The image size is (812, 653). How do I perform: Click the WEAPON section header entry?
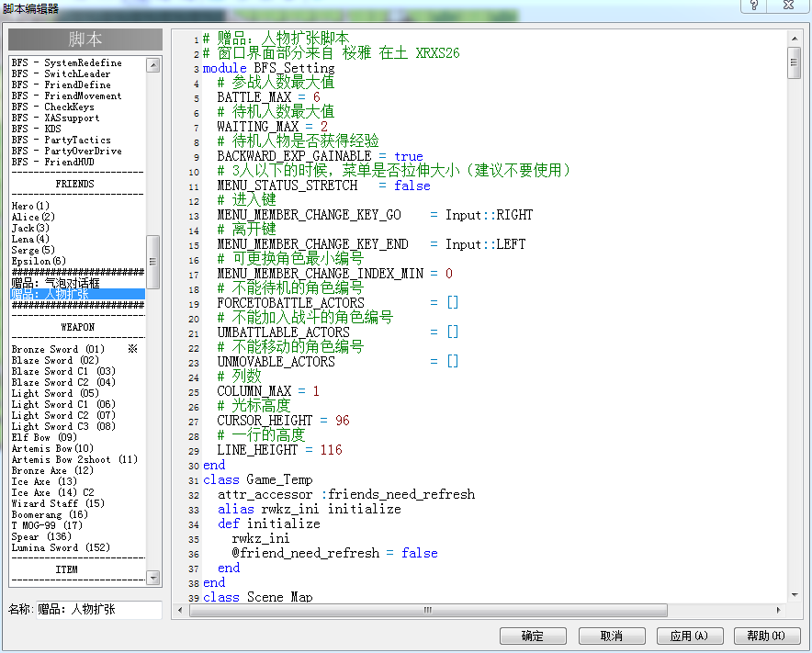coord(78,327)
